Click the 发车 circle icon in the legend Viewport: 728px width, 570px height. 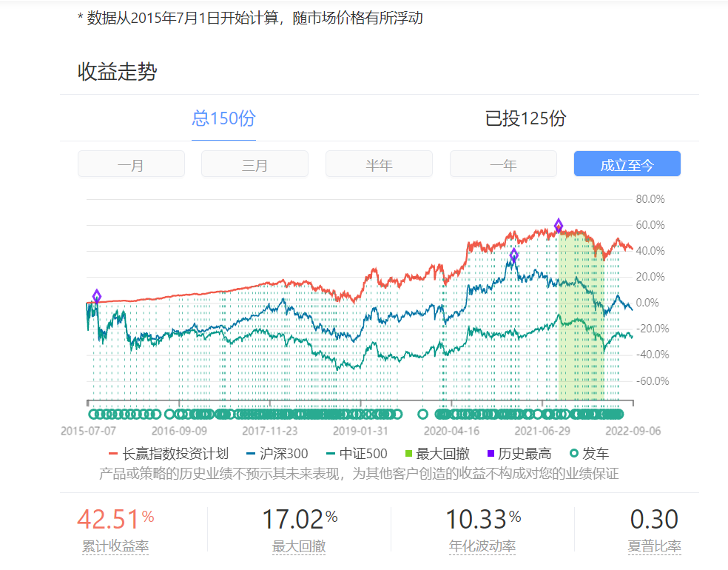click(x=573, y=454)
